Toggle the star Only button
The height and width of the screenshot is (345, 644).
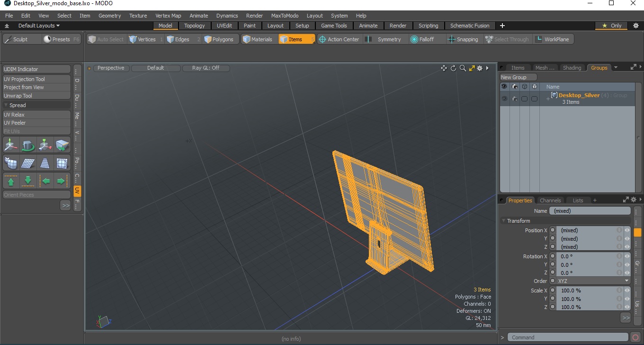pyautogui.click(x=612, y=26)
